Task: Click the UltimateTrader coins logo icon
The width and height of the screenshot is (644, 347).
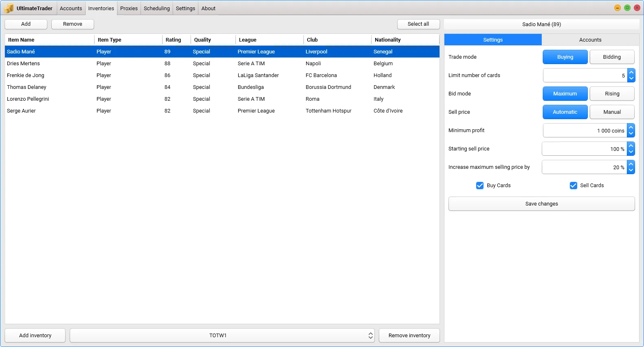Action: [x=9, y=8]
